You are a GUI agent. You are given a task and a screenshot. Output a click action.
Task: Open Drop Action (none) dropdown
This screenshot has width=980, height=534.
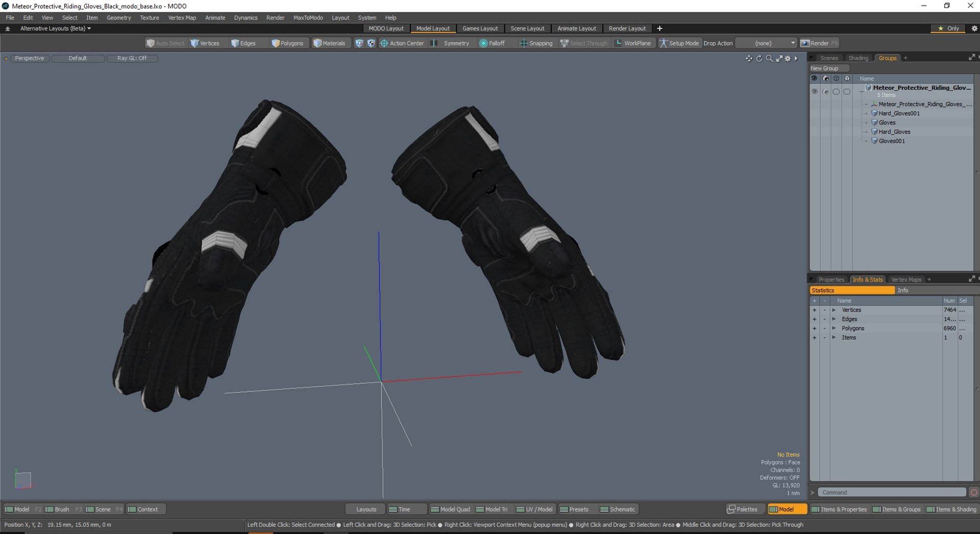click(x=766, y=43)
